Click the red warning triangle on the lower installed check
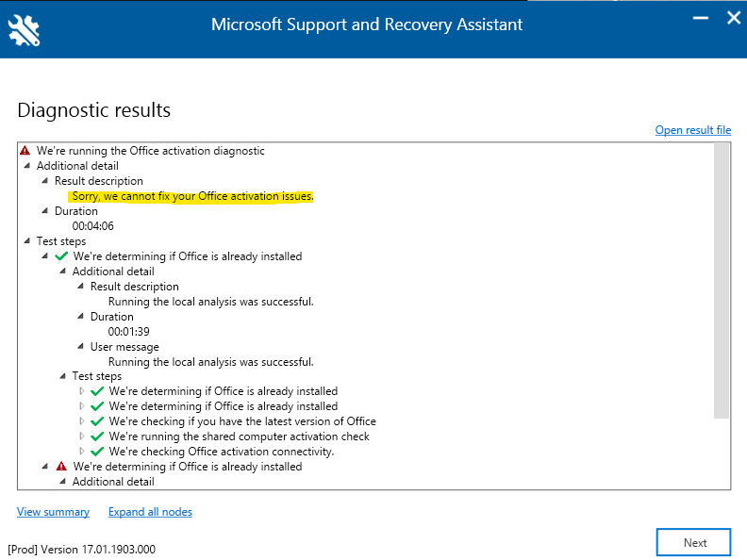 61,467
